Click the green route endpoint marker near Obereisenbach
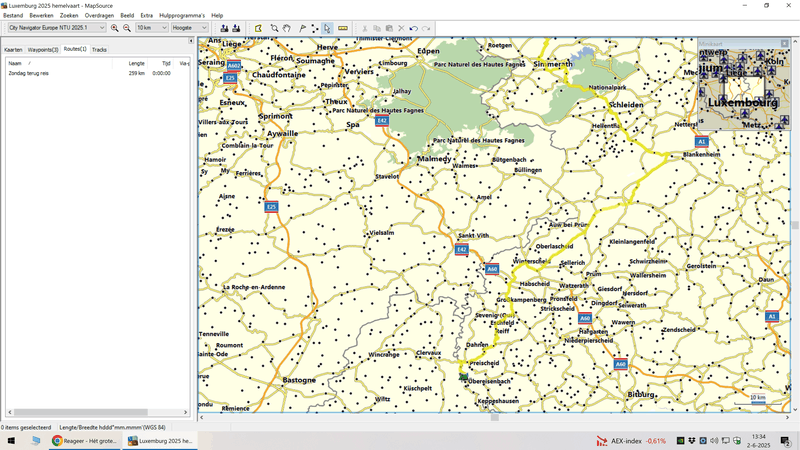This screenshot has width=800, height=450. coord(463,377)
